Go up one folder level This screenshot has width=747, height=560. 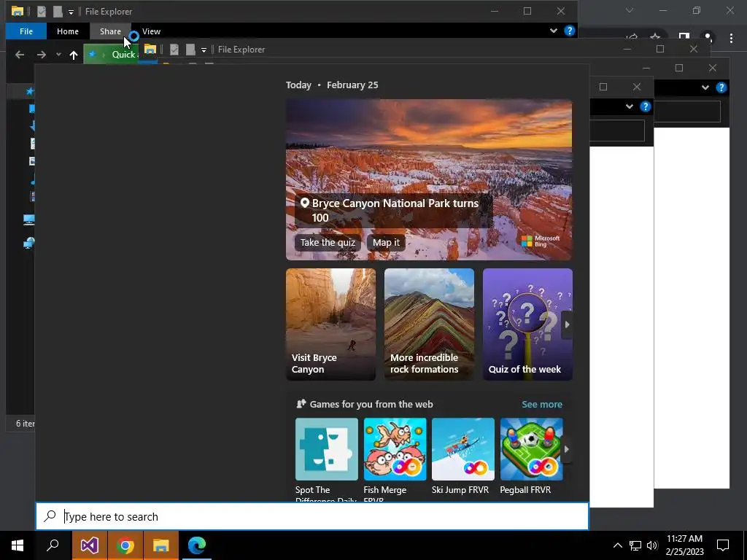(x=74, y=55)
